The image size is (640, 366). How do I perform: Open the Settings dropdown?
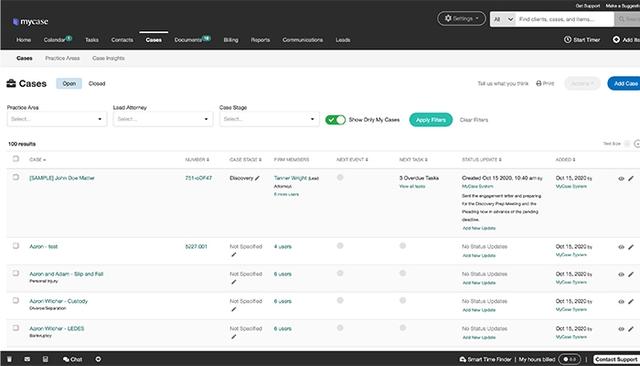pos(461,18)
